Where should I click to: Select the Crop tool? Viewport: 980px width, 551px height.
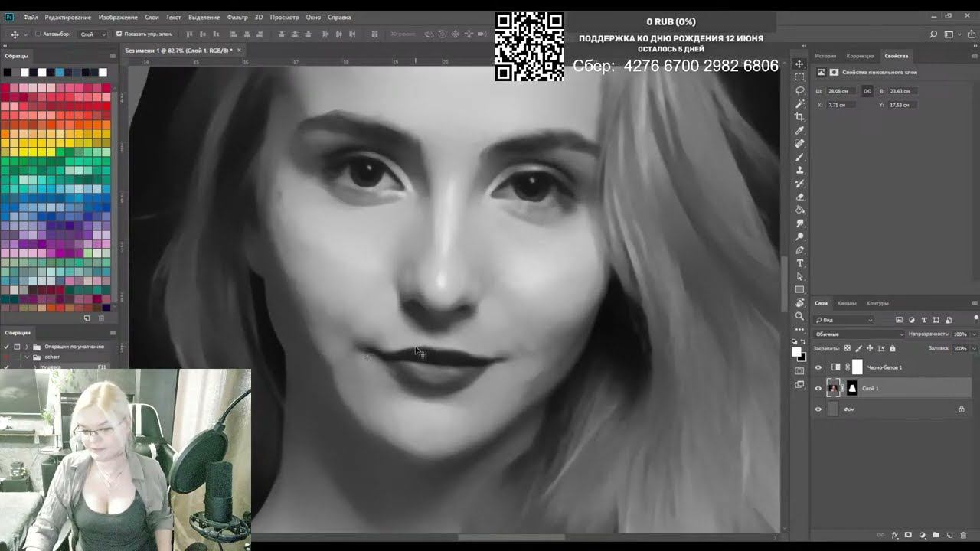click(x=800, y=117)
